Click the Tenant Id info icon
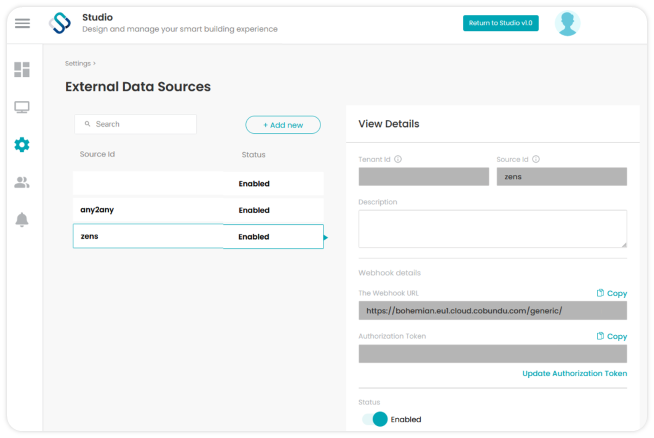Viewport: 654px width, 438px height. click(398, 159)
